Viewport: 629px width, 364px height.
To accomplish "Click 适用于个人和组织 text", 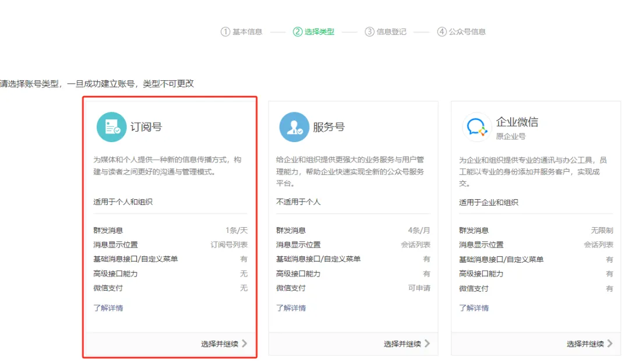I will (x=123, y=202).
